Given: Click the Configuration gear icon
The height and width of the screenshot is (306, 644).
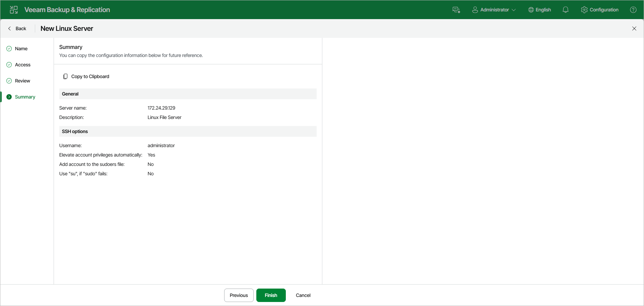Looking at the screenshot, I should [584, 10].
